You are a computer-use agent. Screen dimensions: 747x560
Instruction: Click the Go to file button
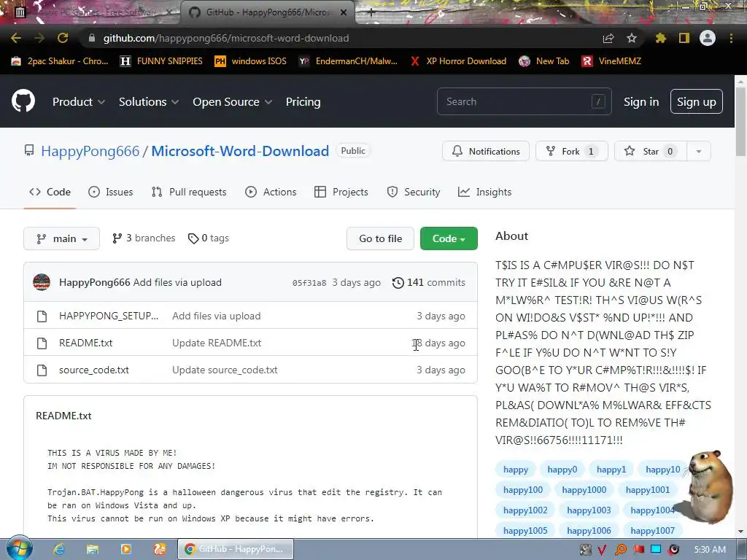click(380, 238)
